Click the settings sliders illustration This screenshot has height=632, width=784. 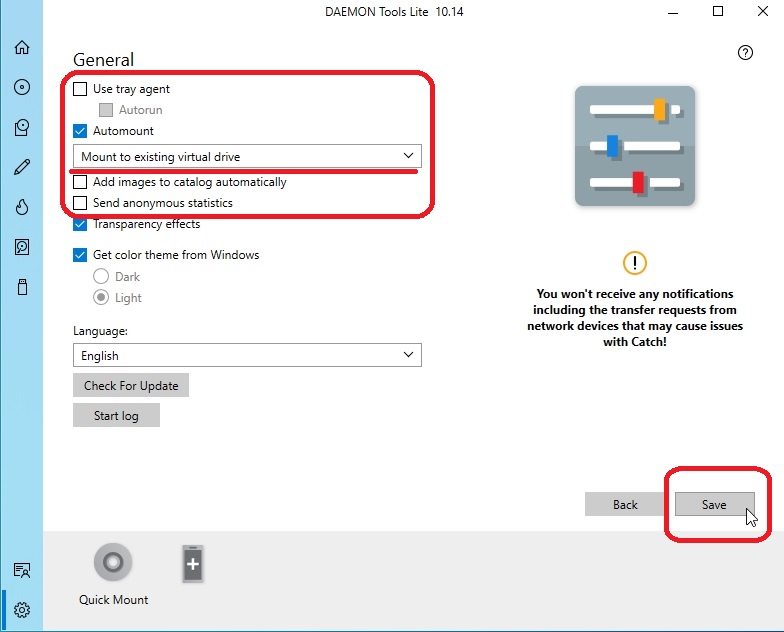[x=634, y=146]
